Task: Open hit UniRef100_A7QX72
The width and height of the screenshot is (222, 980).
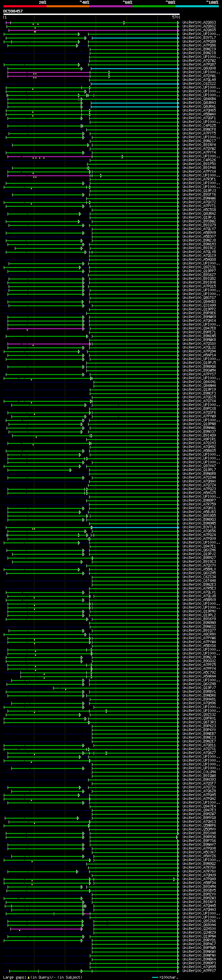Action: pyautogui.click(x=199, y=202)
